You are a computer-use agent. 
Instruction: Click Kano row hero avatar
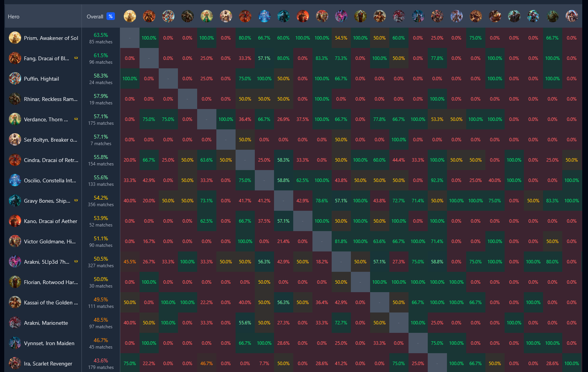15,221
